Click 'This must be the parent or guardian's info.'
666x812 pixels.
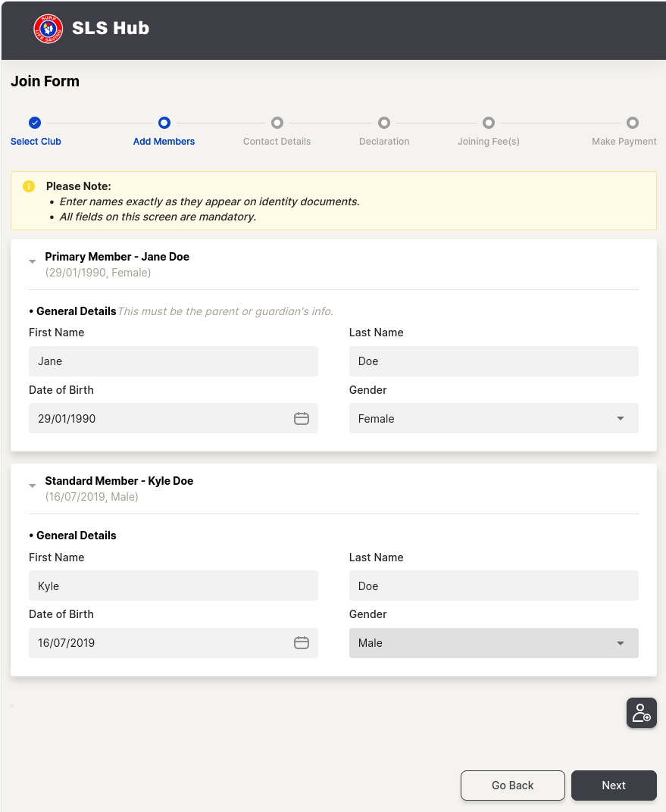point(225,311)
